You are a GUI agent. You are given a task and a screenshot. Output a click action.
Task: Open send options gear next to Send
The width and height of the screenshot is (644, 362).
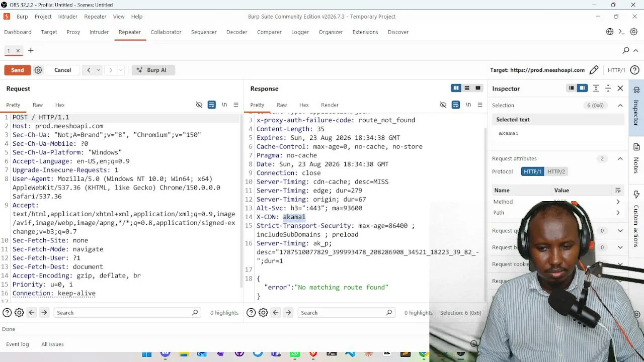(x=38, y=70)
